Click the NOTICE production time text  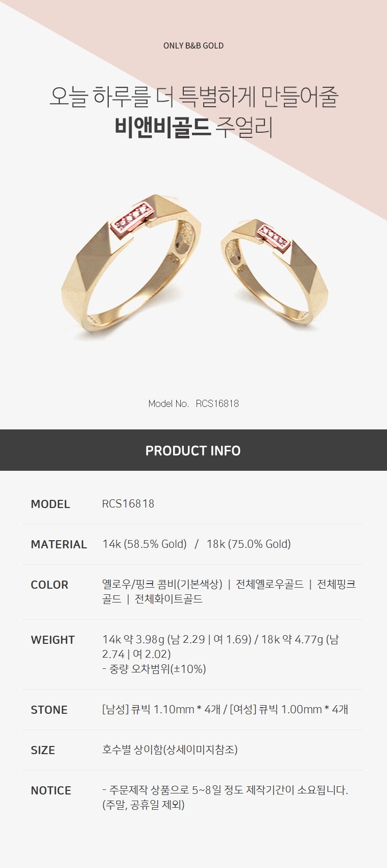(x=225, y=797)
